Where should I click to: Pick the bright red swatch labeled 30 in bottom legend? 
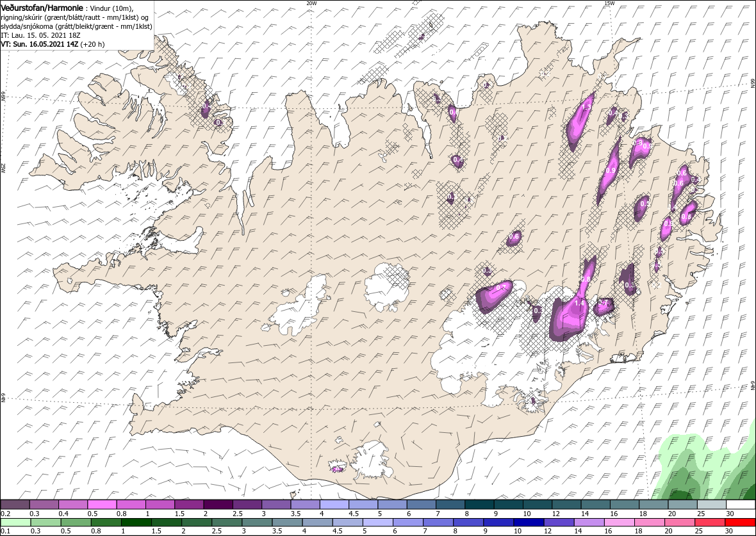[741, 523]
